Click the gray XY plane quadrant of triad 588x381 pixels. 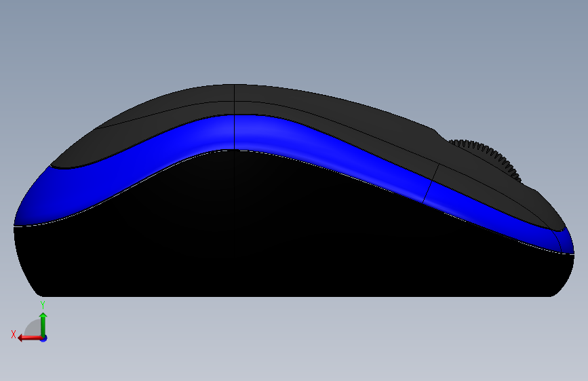click(x=34, y=328)
